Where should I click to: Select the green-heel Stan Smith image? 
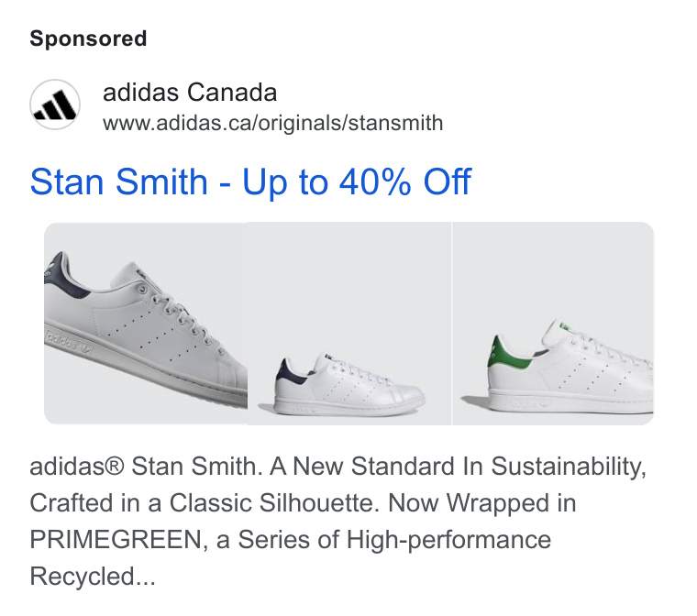pyautogui.click(x=553, y=323)
